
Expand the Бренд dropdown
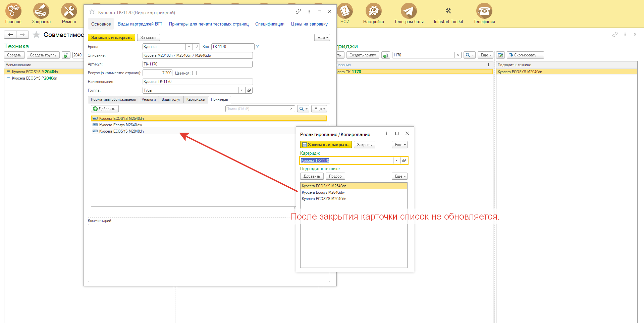(x=189, y=47)
